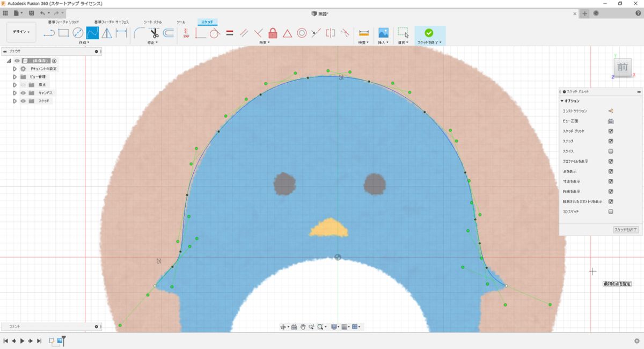This screenshot has width=644, height=349.
Task: Select the Rectangle sketch tool
Action: click(63, 33)
